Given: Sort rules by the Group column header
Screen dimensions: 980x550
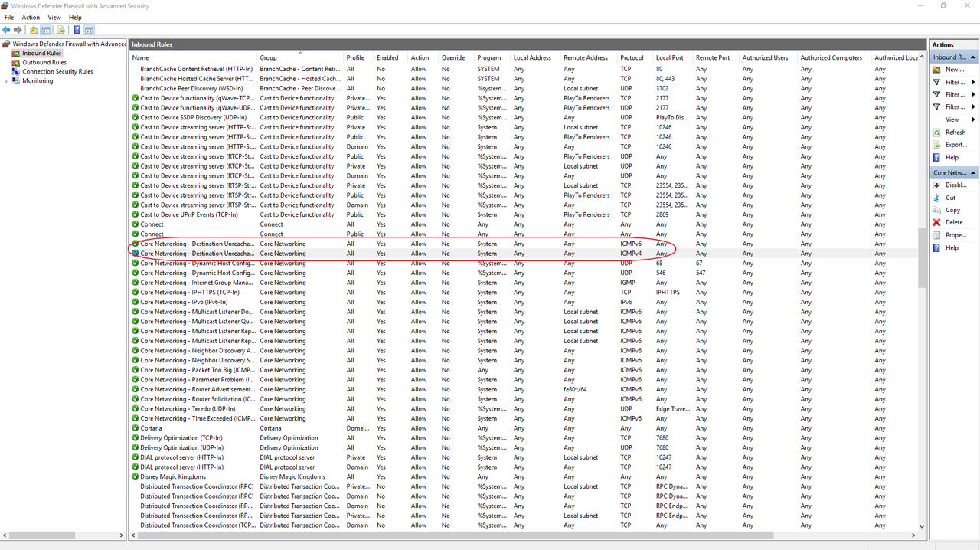Looking at the screenshot, I should coord(300,58).
